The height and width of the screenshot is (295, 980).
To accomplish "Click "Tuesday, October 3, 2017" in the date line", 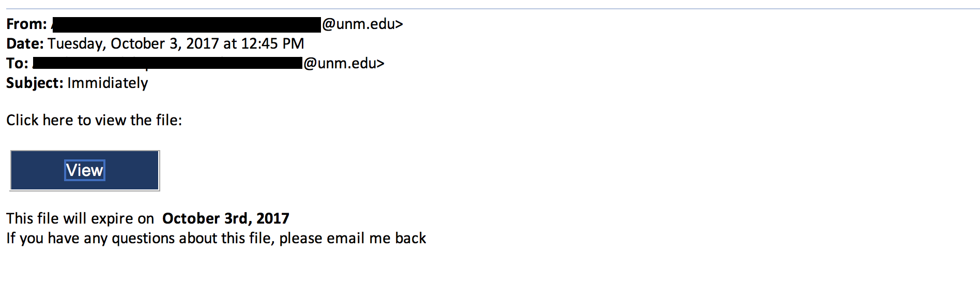I will point(133,44).
